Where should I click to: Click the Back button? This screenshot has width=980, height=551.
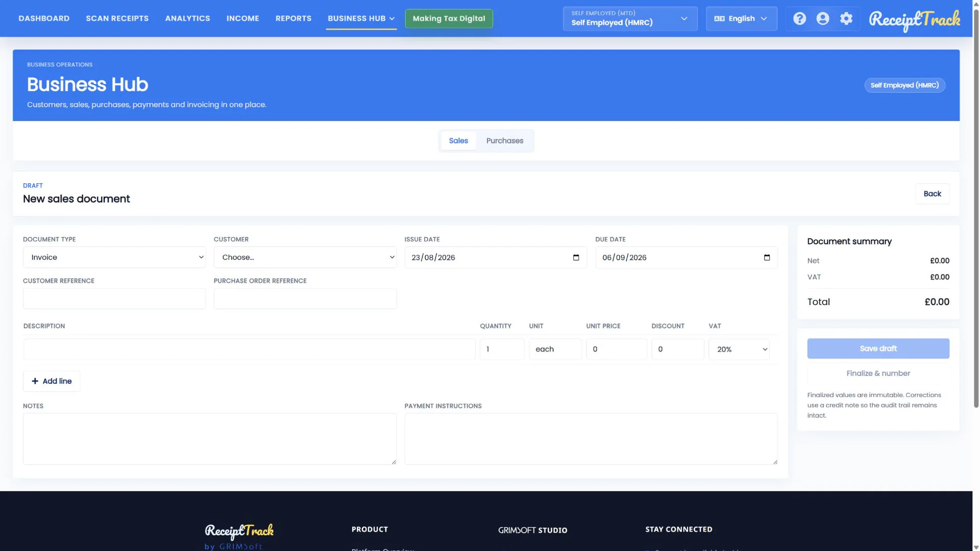pyautogui.click(x=932, y=194)
